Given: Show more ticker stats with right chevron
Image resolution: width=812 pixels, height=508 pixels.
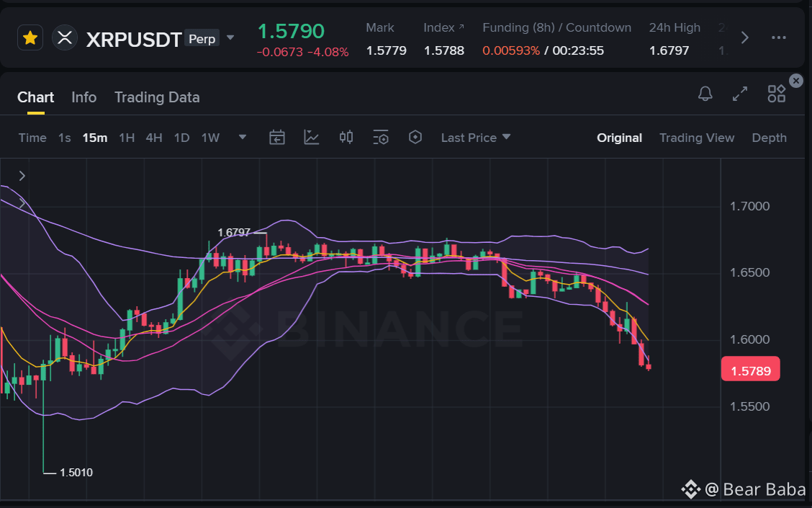Looking at the screenshot, I should click(744, 37).
